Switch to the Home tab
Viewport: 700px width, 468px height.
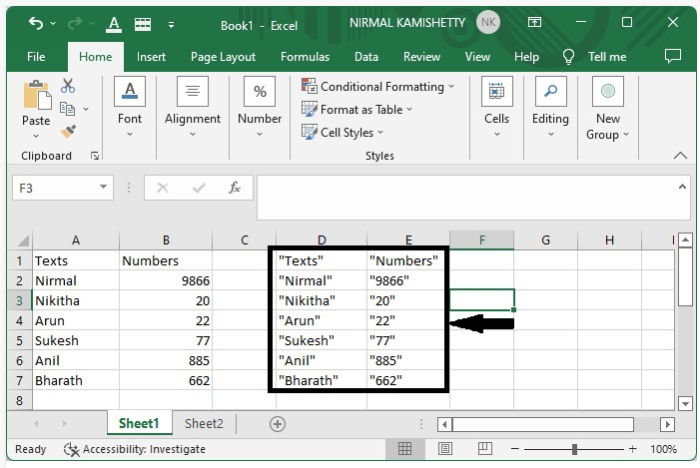coord(96,57)
